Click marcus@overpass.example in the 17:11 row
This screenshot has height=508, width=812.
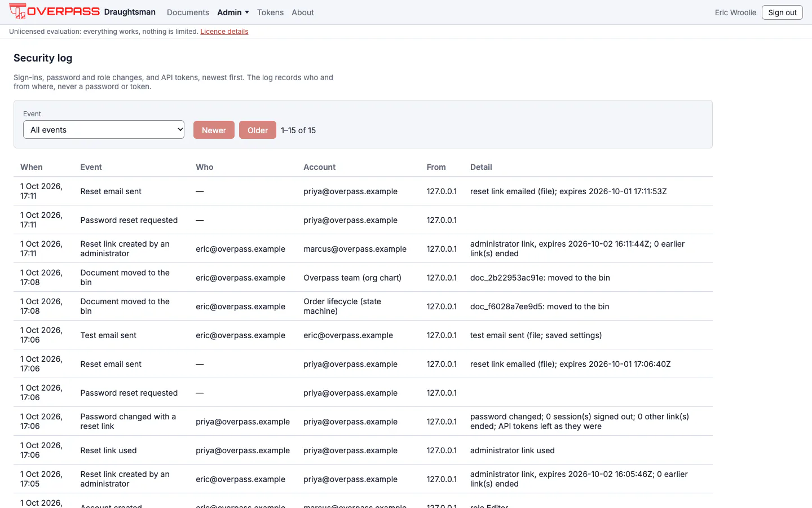coord(355,249)
